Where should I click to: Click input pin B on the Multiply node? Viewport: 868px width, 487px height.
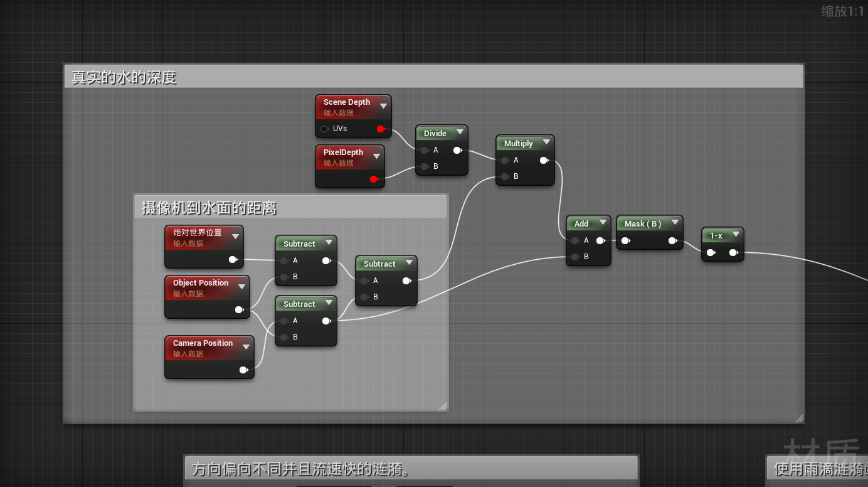(x=505, y=176)
